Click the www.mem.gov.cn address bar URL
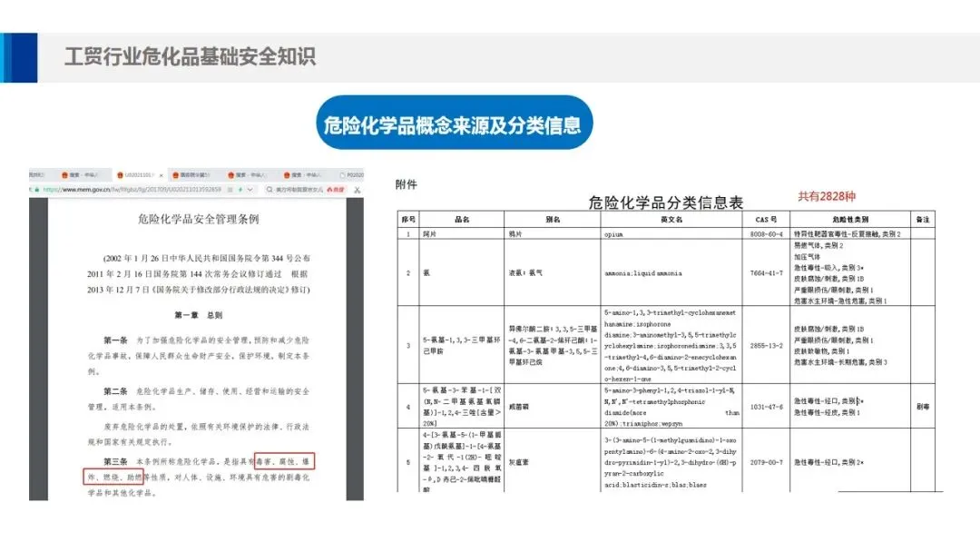The width and height of the screenshot is (980, 552). click(132, 190)
